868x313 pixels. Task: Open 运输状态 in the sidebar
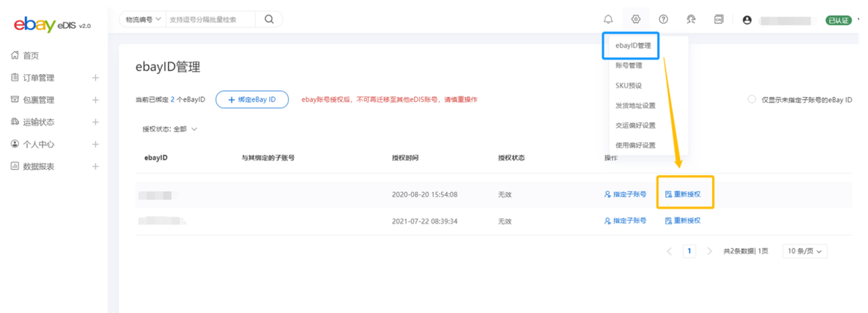coord(39,122)
